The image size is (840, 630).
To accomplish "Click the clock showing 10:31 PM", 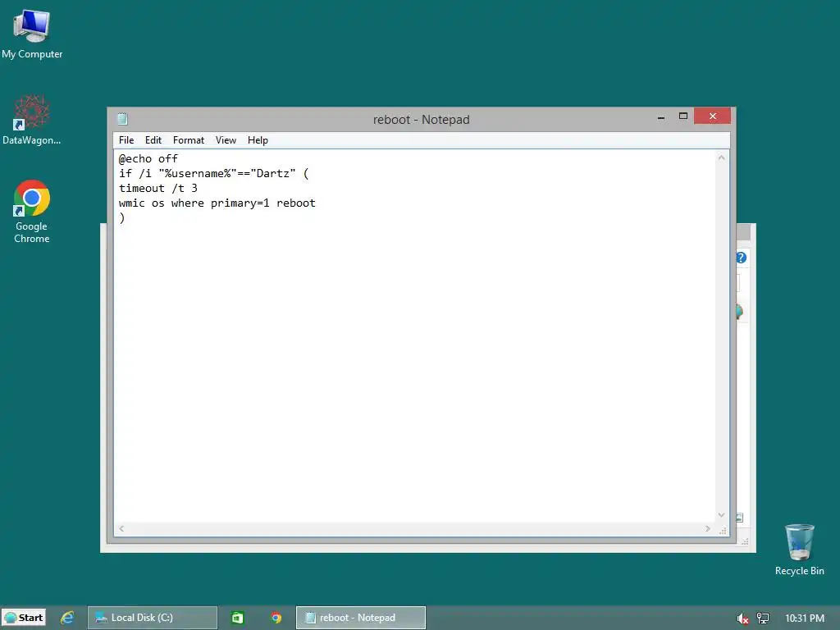I will 805,619.
